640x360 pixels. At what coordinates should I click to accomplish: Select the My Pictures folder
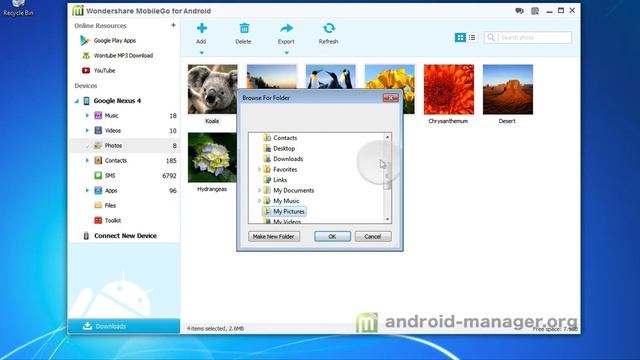tap(289, 212)
